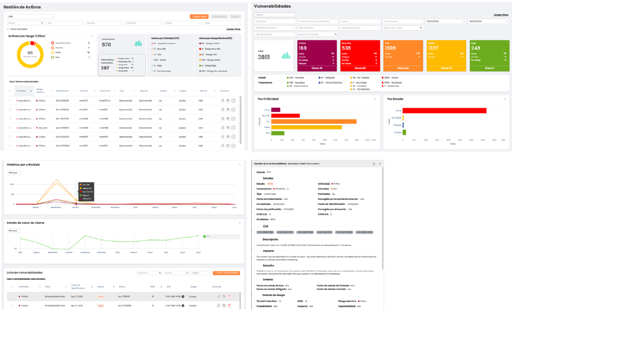644x362 pixels.
Task: Check the checkbox for asset row mine1386
Action: pos(10,119)
